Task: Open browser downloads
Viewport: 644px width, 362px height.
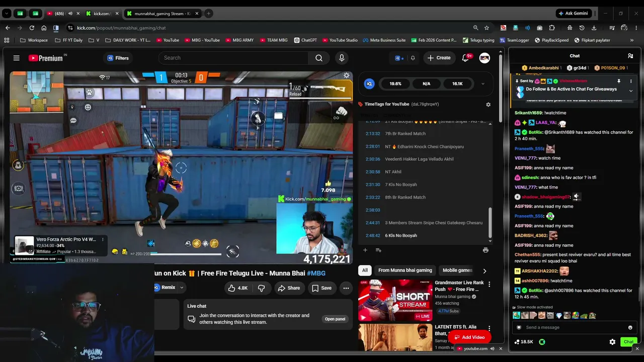Action: (x=594, y=28)
